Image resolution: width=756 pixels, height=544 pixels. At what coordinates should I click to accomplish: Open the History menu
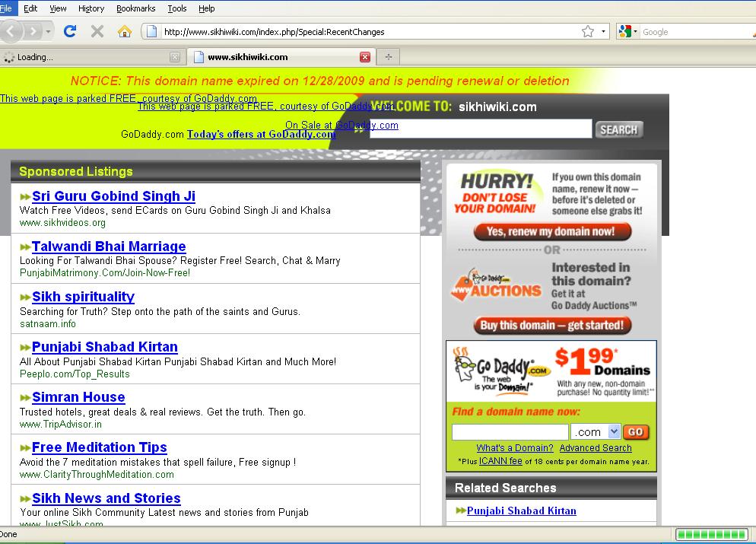91,8
